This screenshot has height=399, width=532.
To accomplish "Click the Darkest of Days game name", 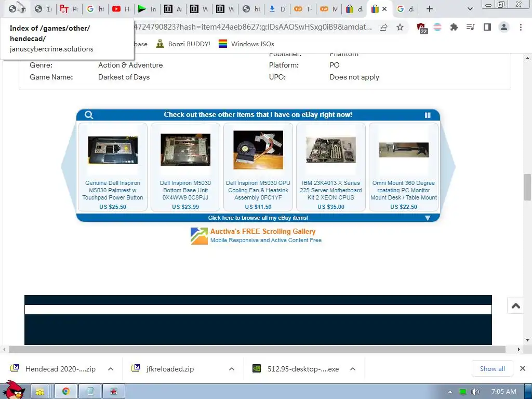I will [x=124, y=77].
